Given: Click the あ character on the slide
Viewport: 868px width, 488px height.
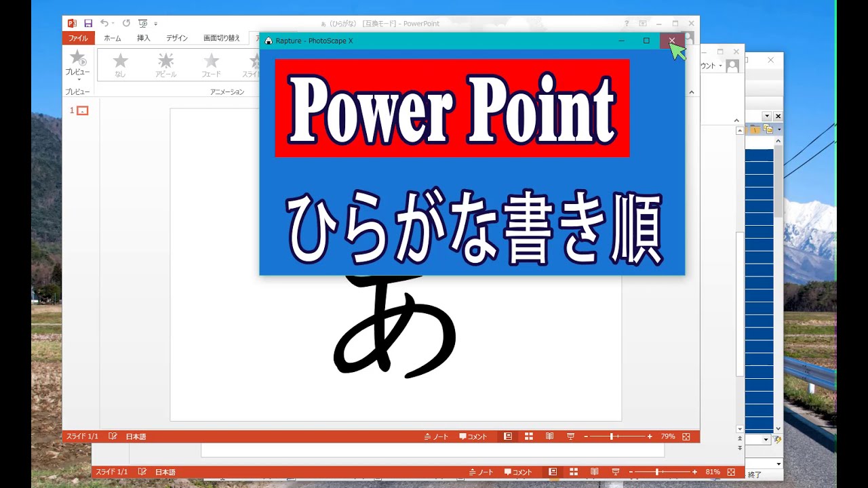Looking at the screenshot, I should pyautogui.click(x=395, y=325).
